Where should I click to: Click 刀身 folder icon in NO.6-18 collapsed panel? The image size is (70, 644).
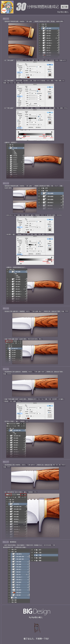point(37,552)
